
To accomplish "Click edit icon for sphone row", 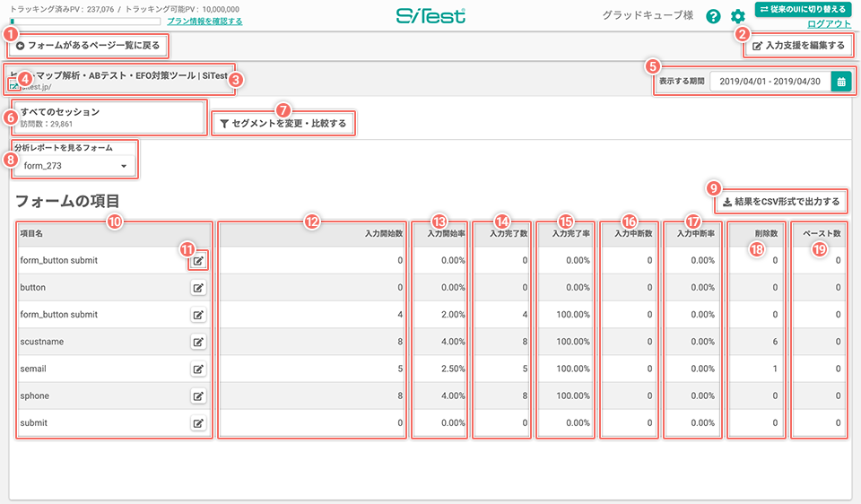I will (198, 395).
